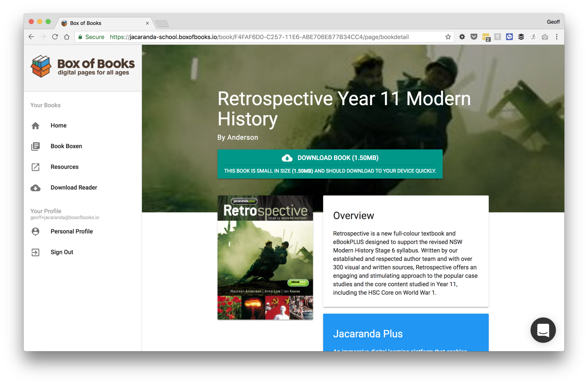Viewport: 588px width, 385px height.
Task: Click the Box of Books logo
Action: click(83, 67)
